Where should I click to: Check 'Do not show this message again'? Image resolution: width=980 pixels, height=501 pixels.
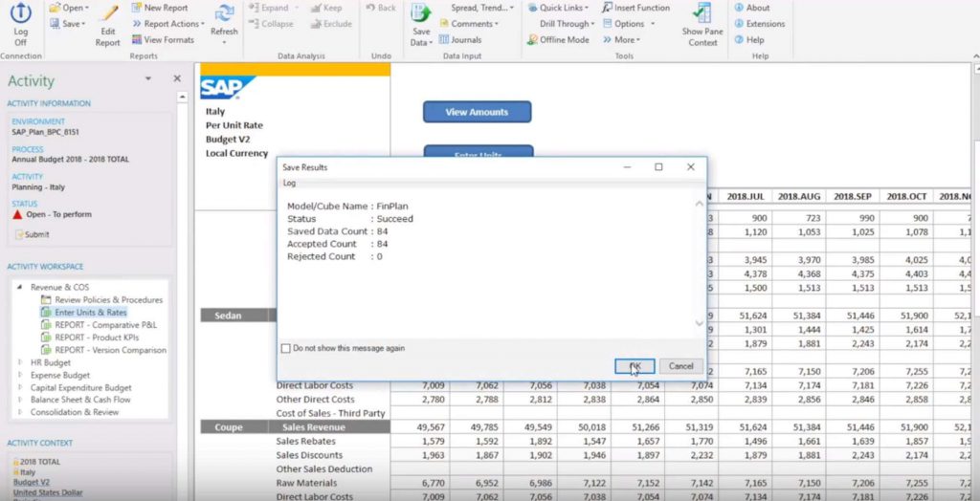(285, 348)
